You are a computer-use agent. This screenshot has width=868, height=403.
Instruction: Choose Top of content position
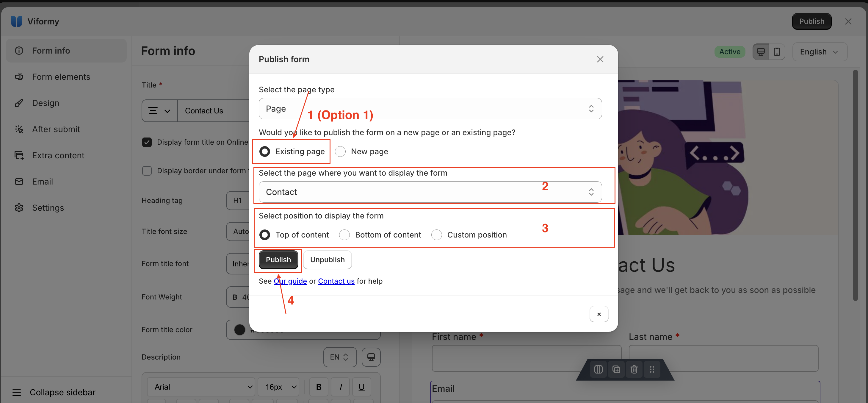(264, 235)
